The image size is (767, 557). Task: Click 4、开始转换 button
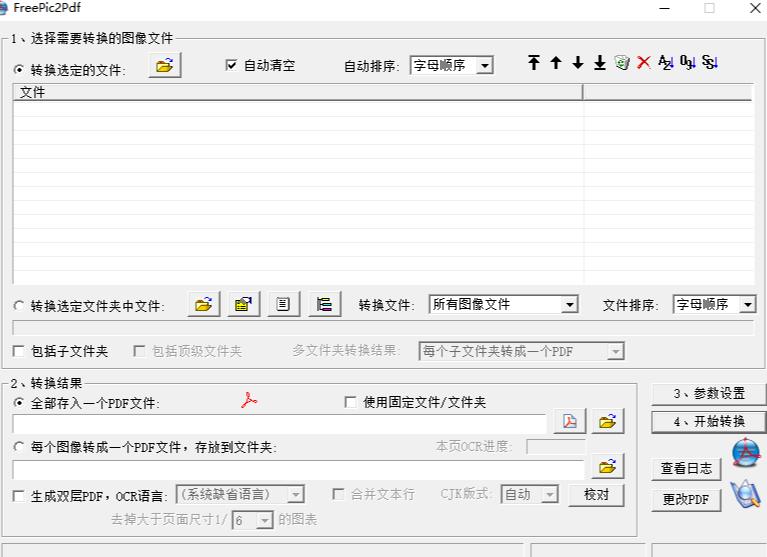tap(708, 422)
